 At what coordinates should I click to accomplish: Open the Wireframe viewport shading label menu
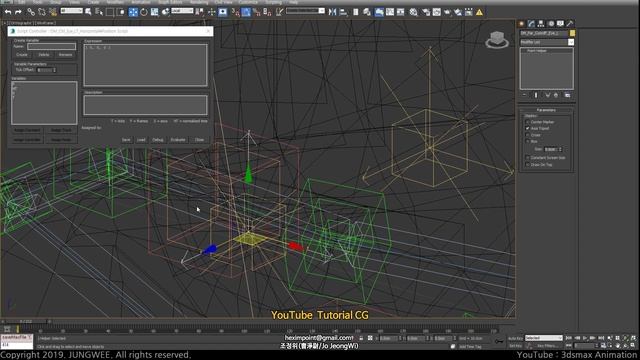point(44,23)
